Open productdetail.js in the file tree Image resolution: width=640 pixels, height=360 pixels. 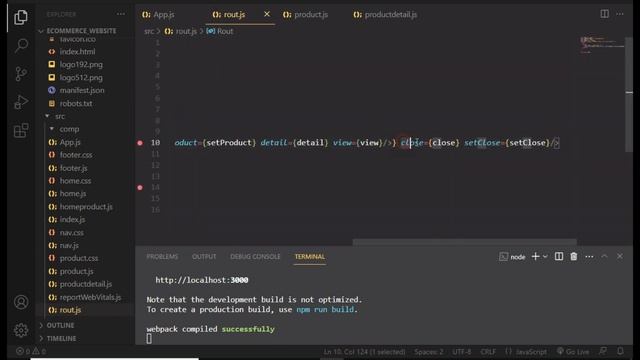85,284
